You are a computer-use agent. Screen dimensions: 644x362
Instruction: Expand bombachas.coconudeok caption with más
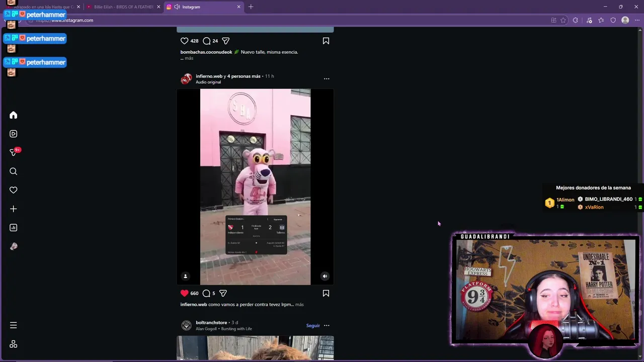[x=189, y=58]
